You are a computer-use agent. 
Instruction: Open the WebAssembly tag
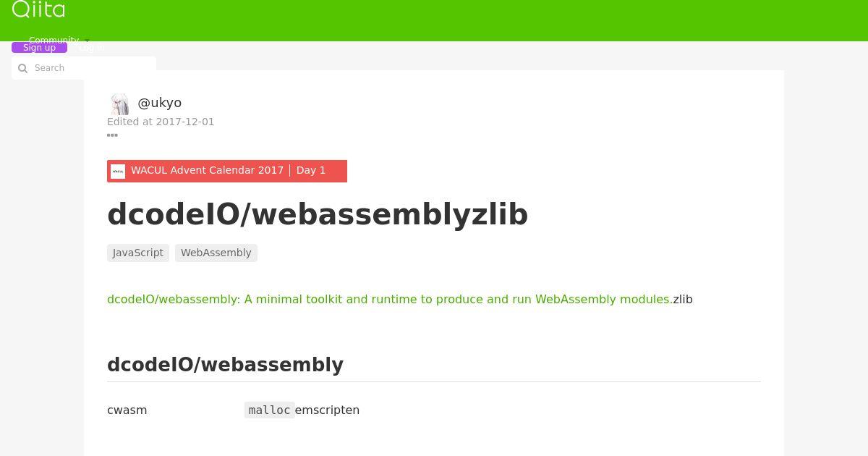[x=216, y=253]
